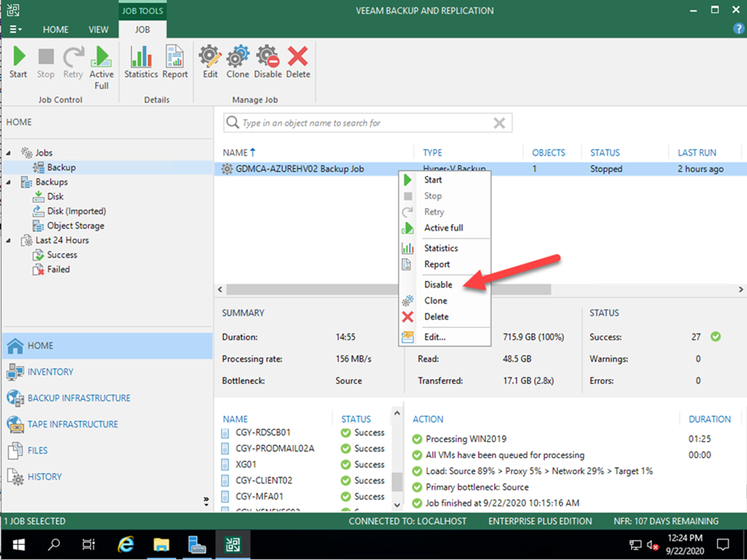Select the GDMCA-AZUREHV02 Backup Job row
747x560 pixels.
click(480, 169)
